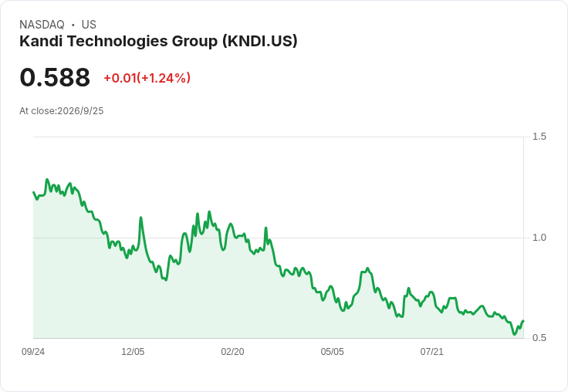Click the US market label
The image size is (568, 392).
tap(89, 25)
